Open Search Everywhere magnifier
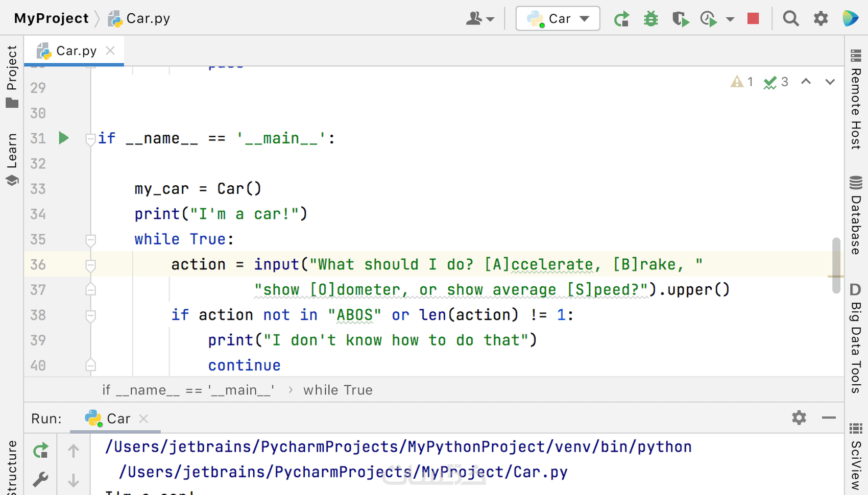The height and width of the screenshot is (495, 868). (x=791, y=19)
